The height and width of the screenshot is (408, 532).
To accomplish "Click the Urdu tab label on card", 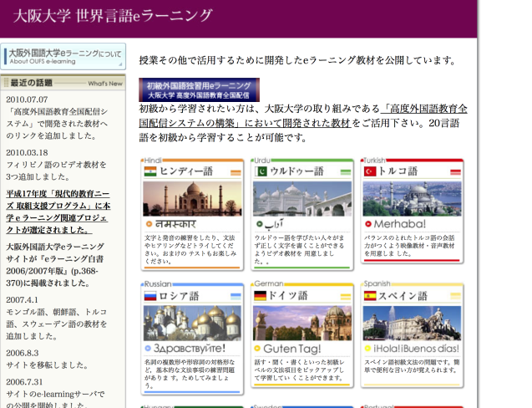I will pyautogui.click(x=262, y=161).
